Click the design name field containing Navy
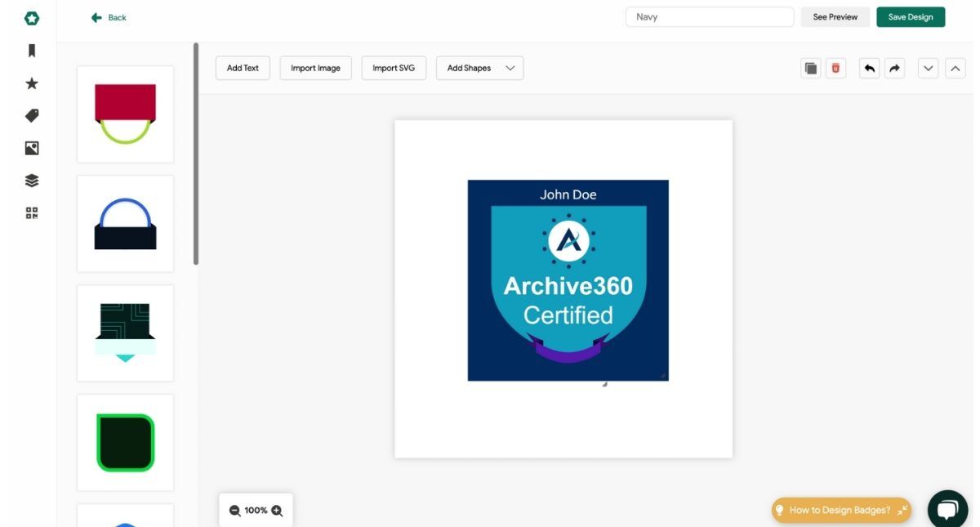This screenshot has height=527, width=980. (709, 17)
